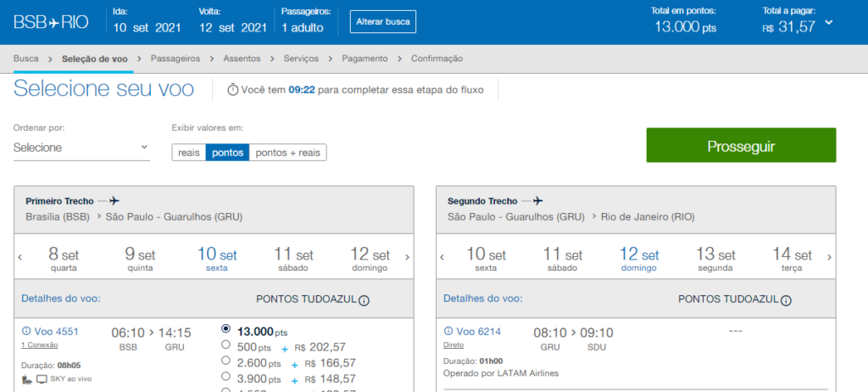
Task: Click the stopwatch timer icon
Action: [x=233, y=89]
